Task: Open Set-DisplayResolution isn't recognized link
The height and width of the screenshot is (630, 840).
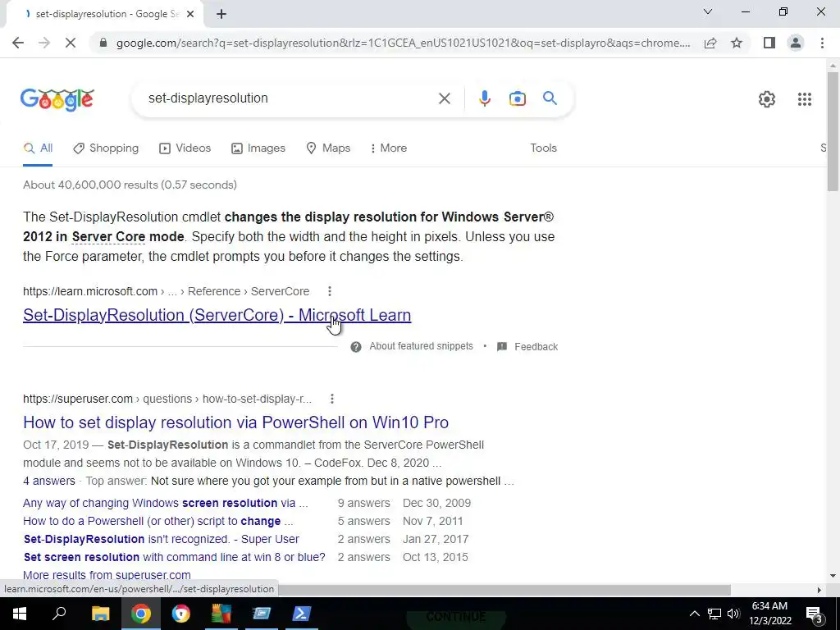Action: 162,540
